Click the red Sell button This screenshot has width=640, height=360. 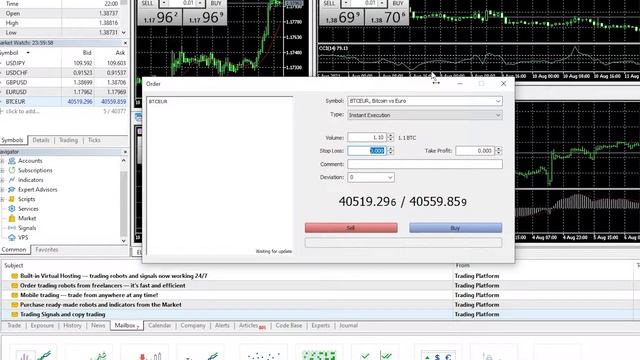pyautogui.click(x=351, y=228)
